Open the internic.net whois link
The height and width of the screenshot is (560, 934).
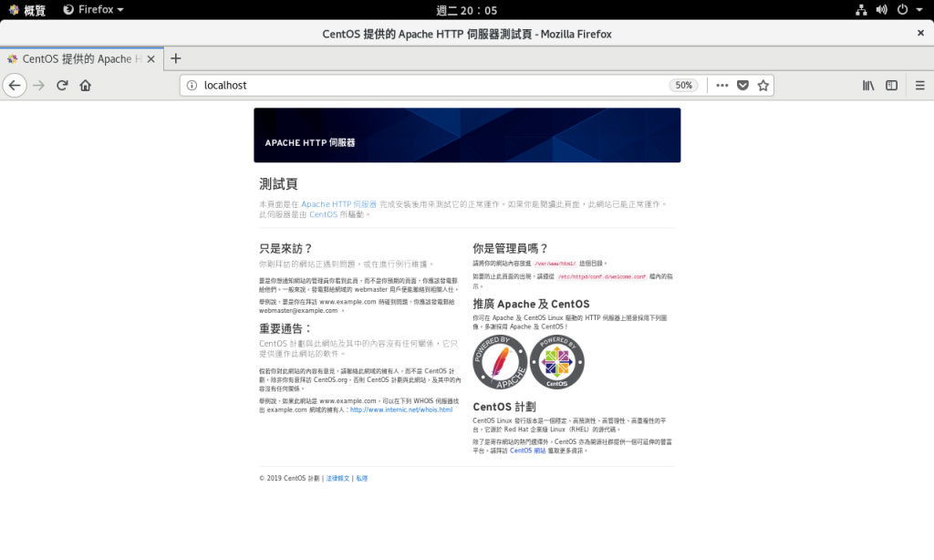pyautogui.click(x=401, y=410)
